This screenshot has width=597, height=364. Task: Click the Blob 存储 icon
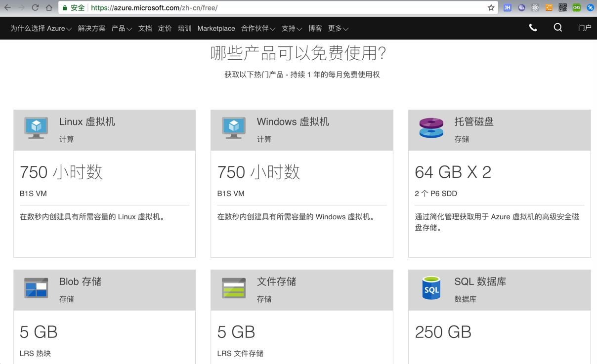coord(36,287)
